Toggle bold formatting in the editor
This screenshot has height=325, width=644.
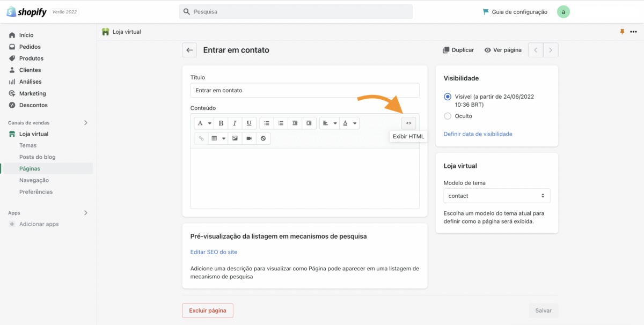pos(221,123)
